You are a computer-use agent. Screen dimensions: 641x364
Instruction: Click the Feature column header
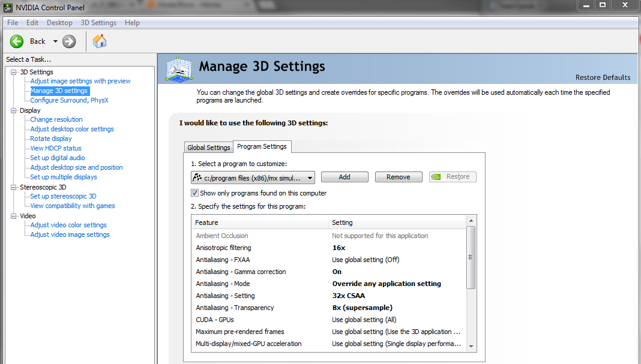[x=260, y=222]
